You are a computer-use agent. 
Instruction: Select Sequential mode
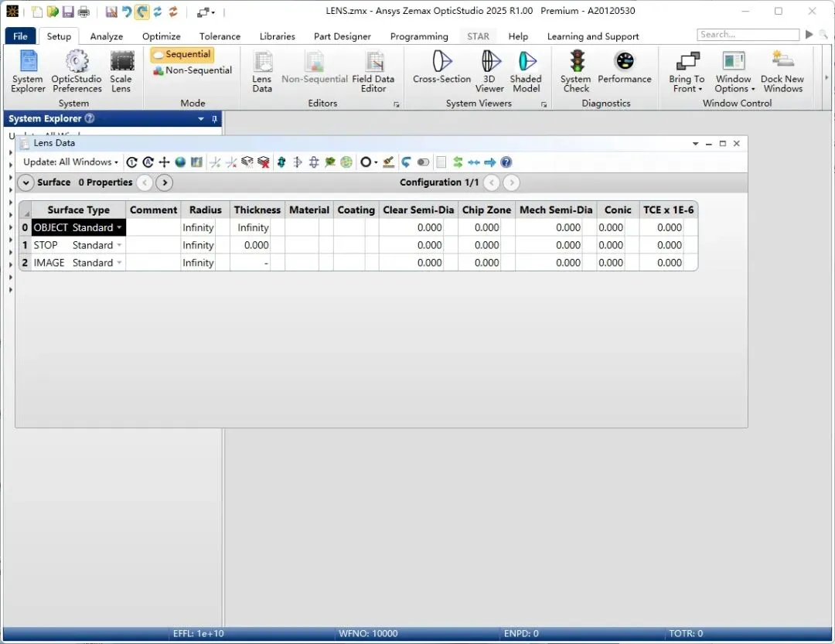tap(182, 54)
